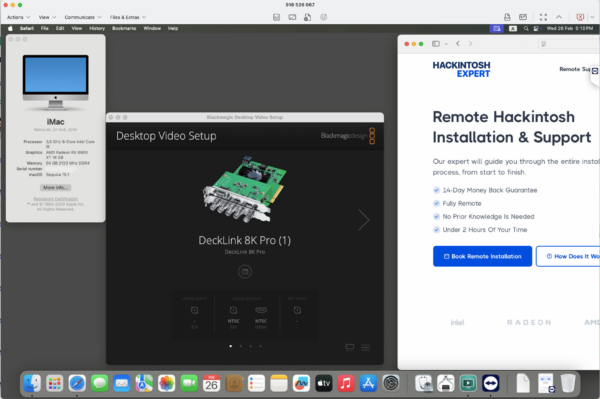This screenshot has height=399, width=600.
Task: Click the feedback icon in TeamViewer toolbar
Action: pyautogui.click(x=523, y=17)
